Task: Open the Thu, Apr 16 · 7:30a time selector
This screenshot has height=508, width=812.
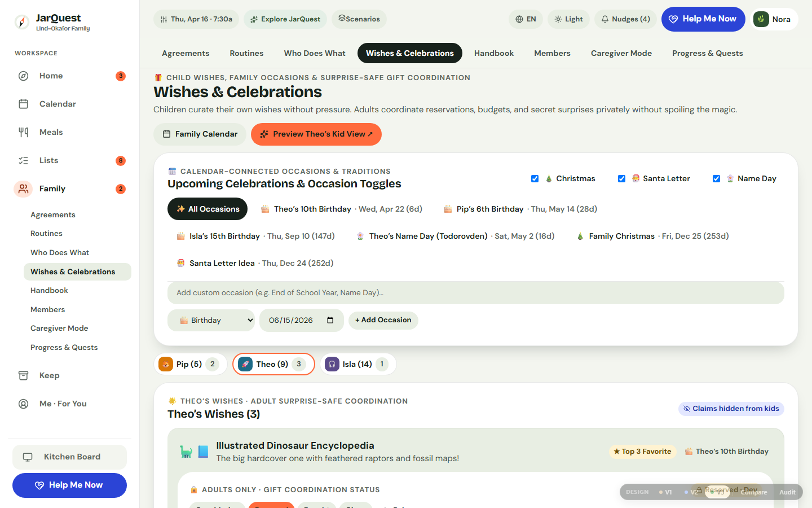Action: tap(196, 19)
